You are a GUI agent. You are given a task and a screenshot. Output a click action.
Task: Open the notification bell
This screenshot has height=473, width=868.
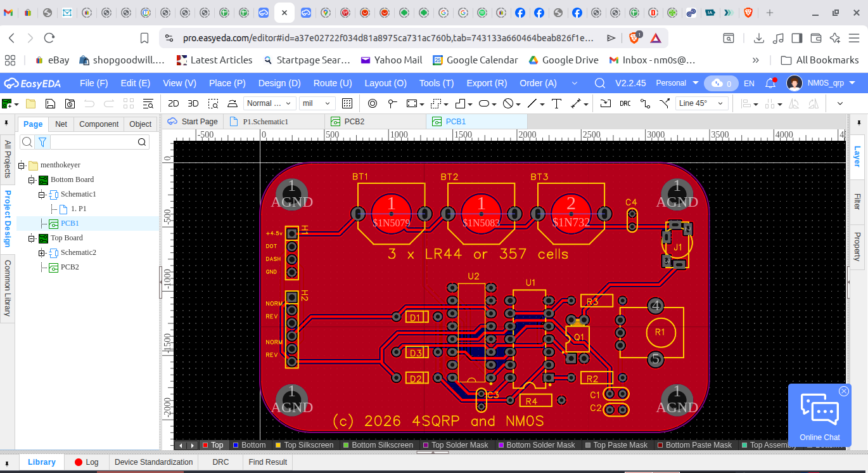coord(770,83)
